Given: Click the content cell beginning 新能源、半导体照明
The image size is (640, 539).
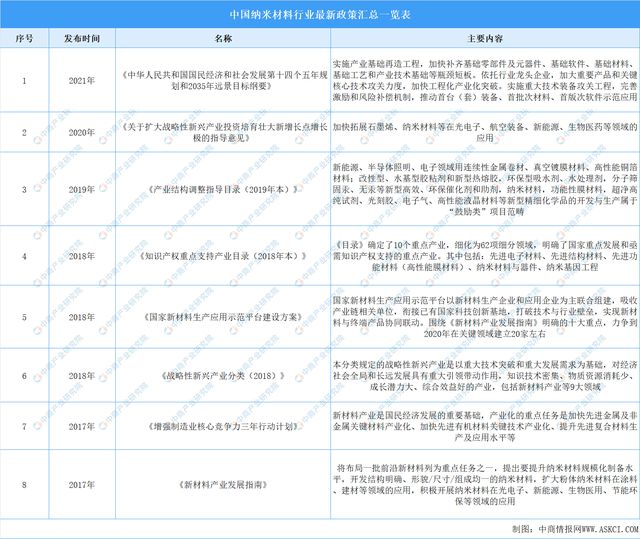Looking at the screenshot, I should point(485,189).
